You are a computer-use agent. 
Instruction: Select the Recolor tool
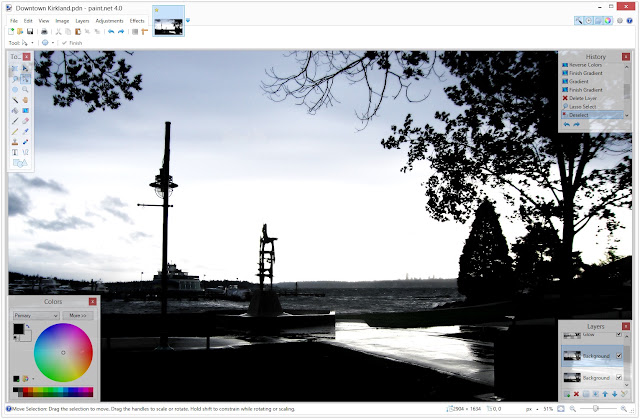pos(25,142)
